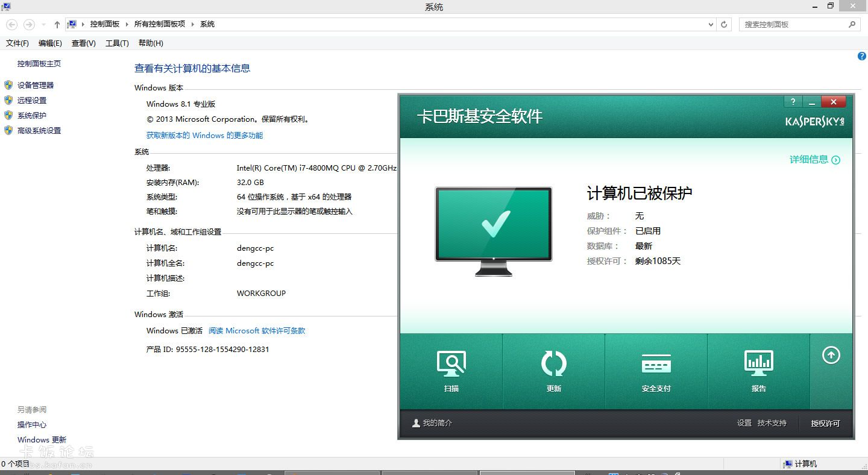Open Kaspersky help question mark button
Viewport: 868px width, 475px height.
coord(793,102)
